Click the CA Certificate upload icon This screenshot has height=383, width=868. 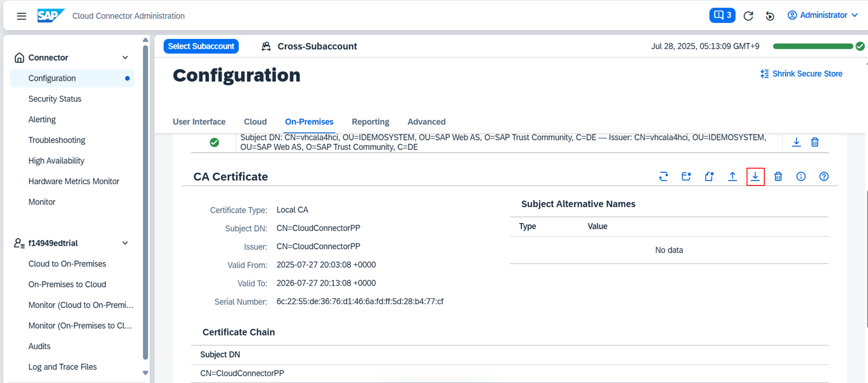coord(732,177)
